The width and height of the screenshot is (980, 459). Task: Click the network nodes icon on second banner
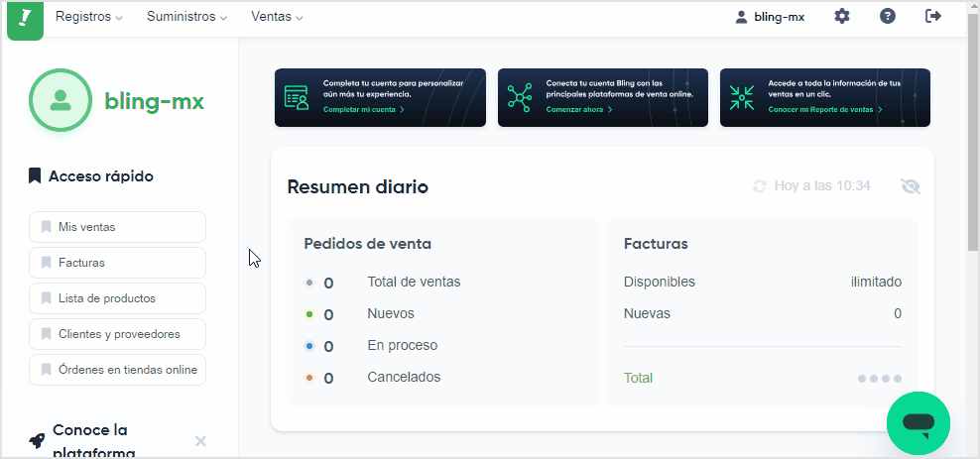(520, 98)
